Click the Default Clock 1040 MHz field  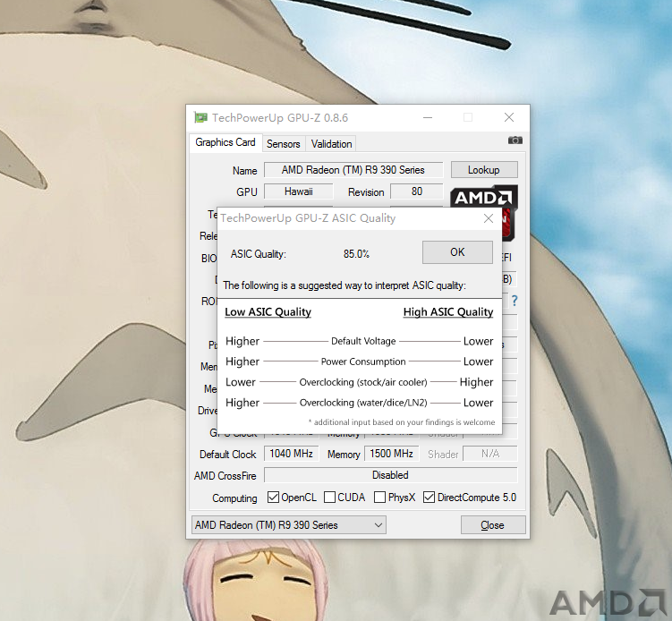coord(291,454)
